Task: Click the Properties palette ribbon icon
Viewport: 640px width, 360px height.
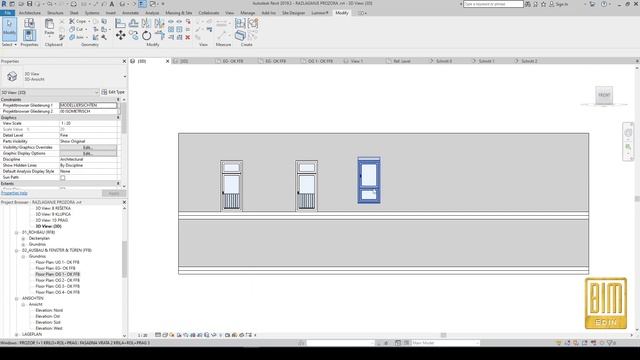Action: click(x=29, y=36)
